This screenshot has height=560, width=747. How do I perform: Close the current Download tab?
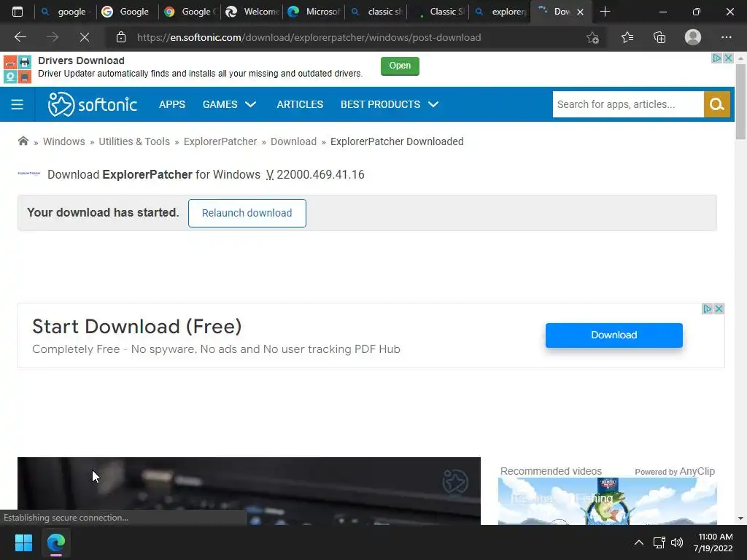tap(580, 12)
